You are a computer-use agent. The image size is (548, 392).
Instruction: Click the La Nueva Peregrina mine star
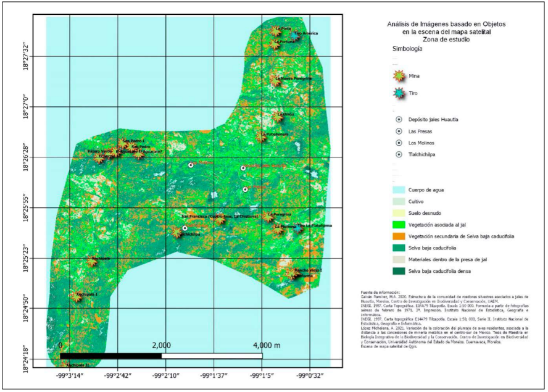[x=275, y=79]
